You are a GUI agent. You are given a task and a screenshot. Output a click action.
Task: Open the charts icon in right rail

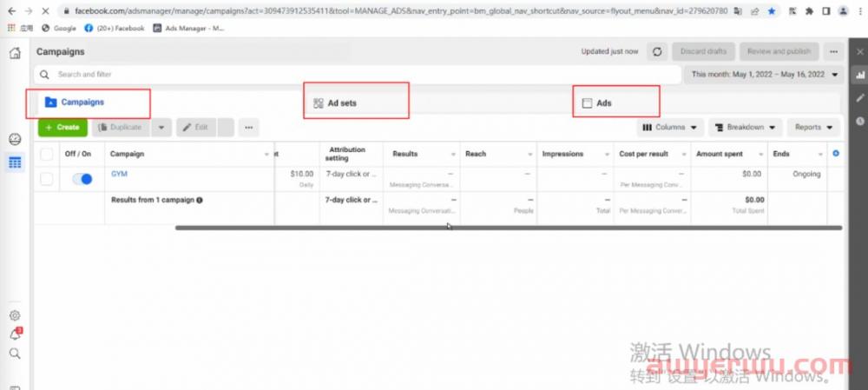859,76
